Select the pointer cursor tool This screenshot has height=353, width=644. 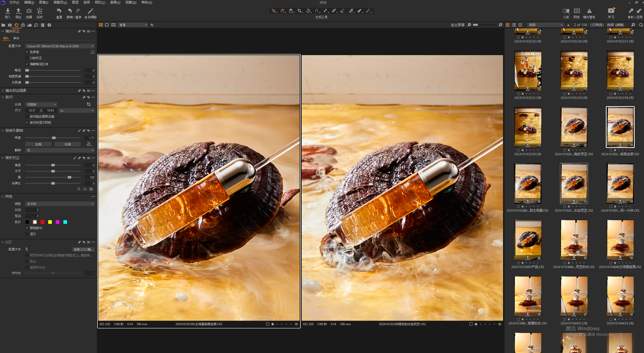(x=274, y=11)
